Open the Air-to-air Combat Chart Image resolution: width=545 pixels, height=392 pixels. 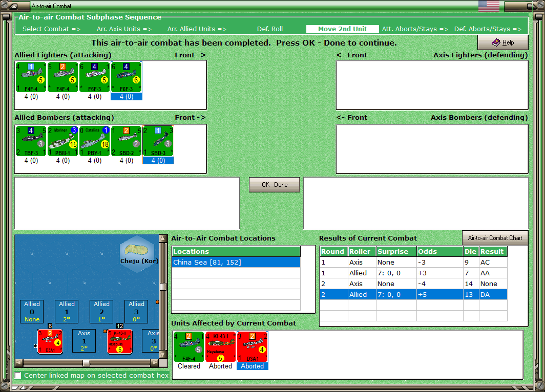(x=495, y=238)
